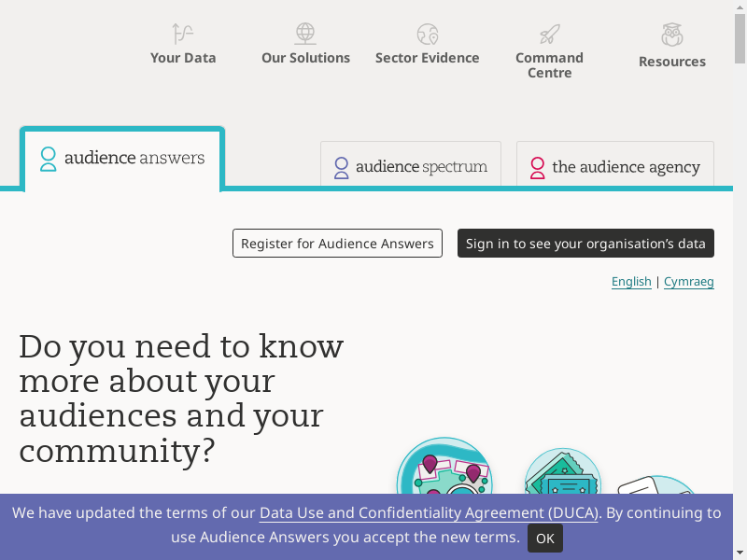
Task: Select the English language link
Action: (x=631, y=282)
